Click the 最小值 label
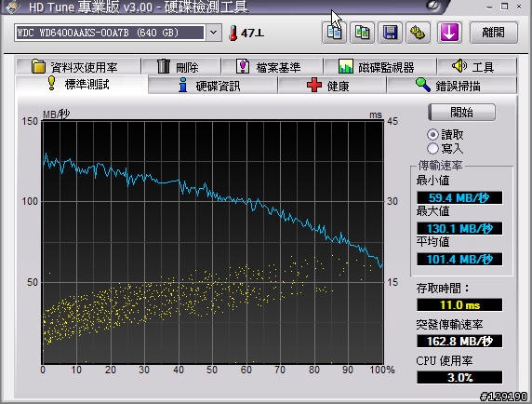The width and height of the screenshot is (532, 404). coord(432,181)
